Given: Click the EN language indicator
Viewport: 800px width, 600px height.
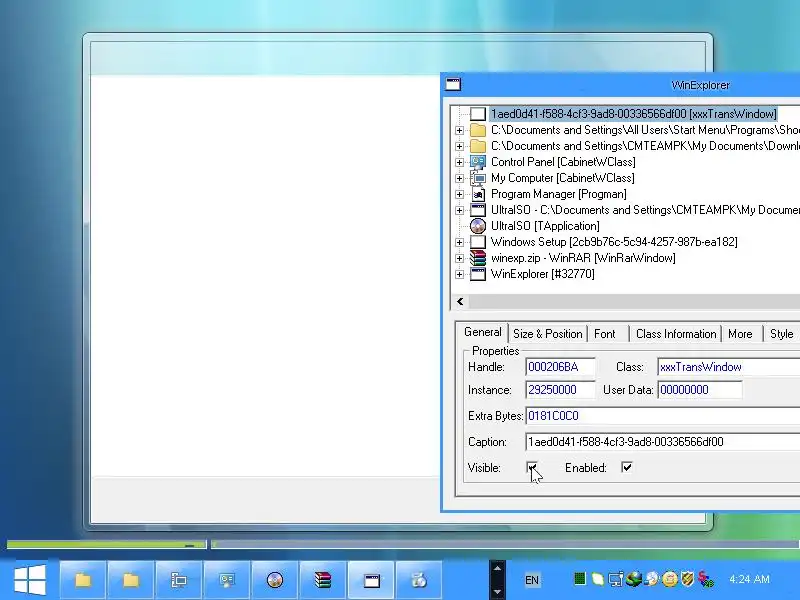Looking at the screenshot, I should coord(532,580).
